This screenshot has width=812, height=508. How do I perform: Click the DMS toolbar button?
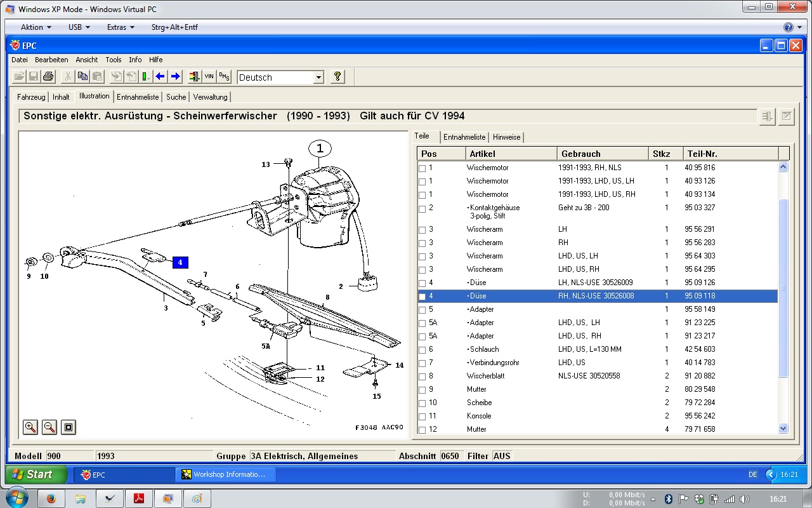224,77
